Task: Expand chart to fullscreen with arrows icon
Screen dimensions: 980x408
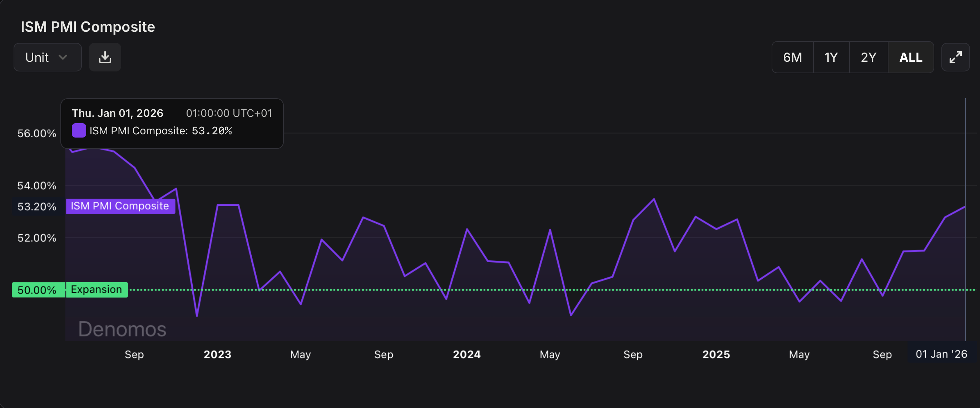Action: tap(955, 57)
